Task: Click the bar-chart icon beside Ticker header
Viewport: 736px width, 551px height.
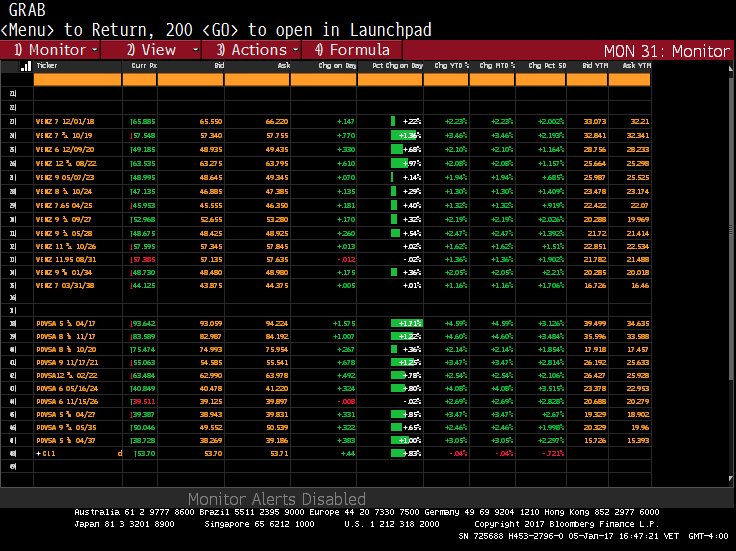Action: (x=26, y=66)
